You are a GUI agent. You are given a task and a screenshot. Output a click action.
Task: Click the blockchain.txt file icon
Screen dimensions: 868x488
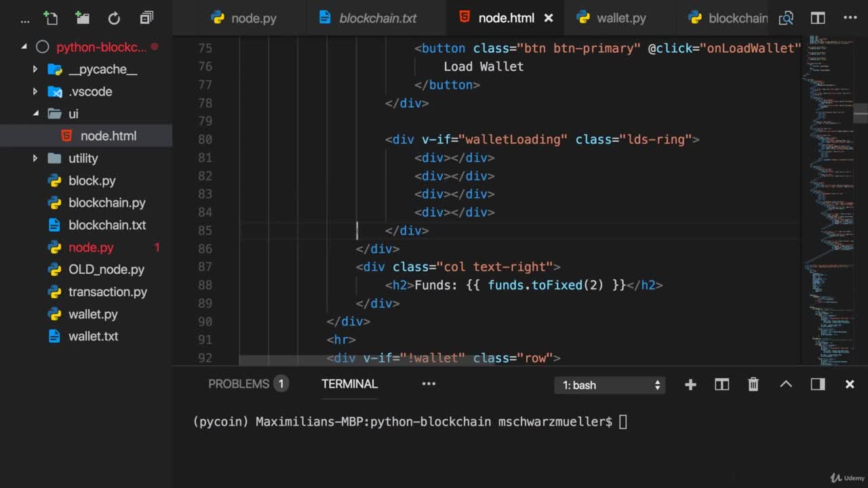(x=55, y=225)
